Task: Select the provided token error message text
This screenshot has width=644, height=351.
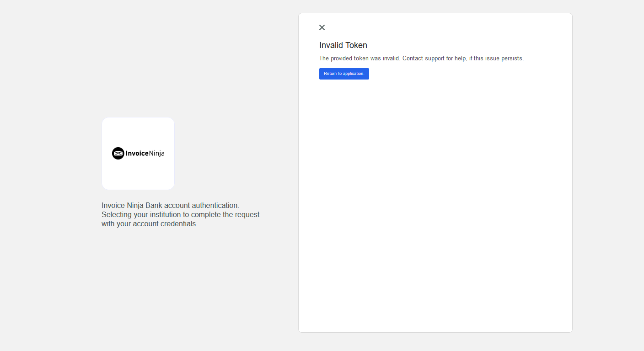Action: tap(422, 58)
